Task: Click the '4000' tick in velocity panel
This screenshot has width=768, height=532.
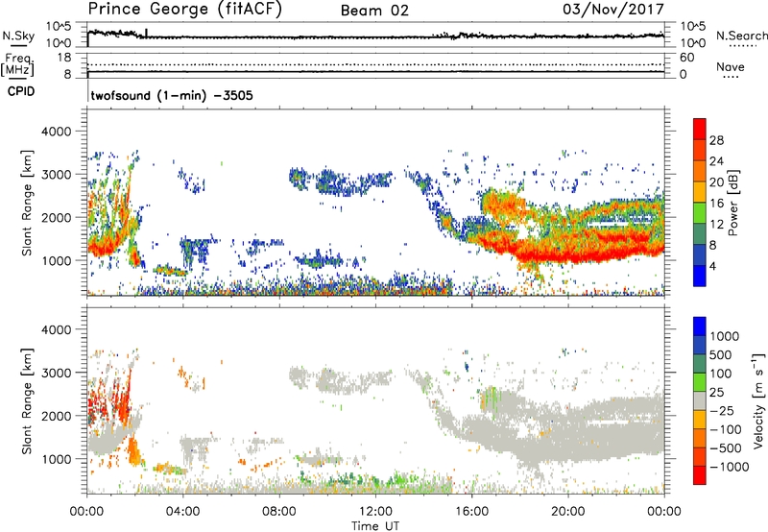Action: click(58, 329)
